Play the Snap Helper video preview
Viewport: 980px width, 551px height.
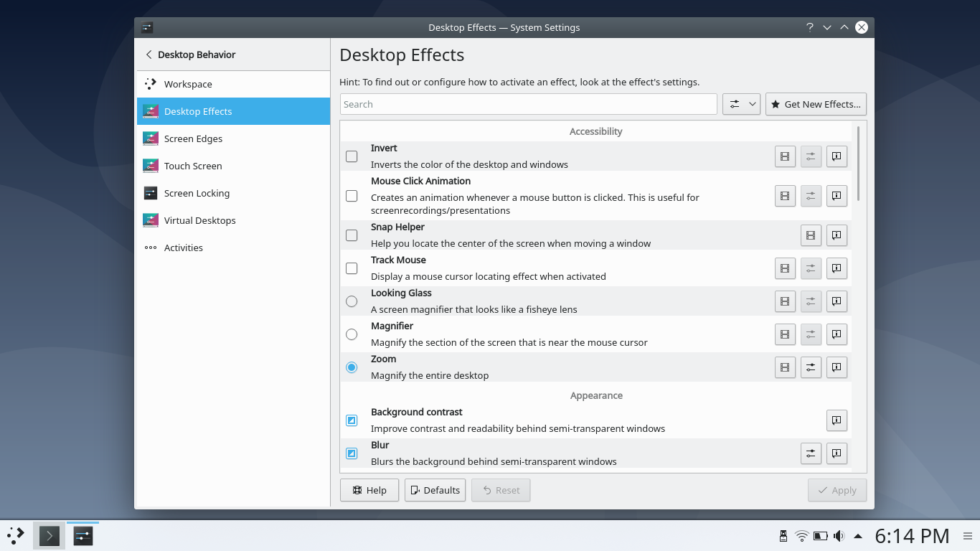[811, 235]
